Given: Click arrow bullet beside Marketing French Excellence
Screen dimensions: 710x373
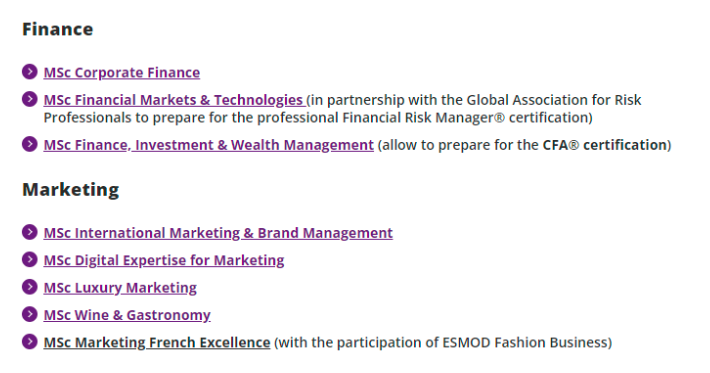Looking at the screenshot, I should point(29,341).
